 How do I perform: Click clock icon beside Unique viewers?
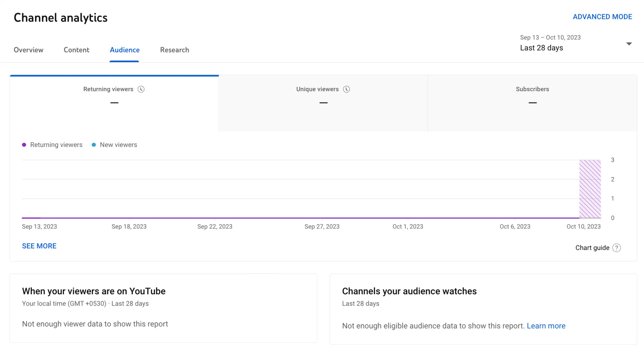(346, 89)
